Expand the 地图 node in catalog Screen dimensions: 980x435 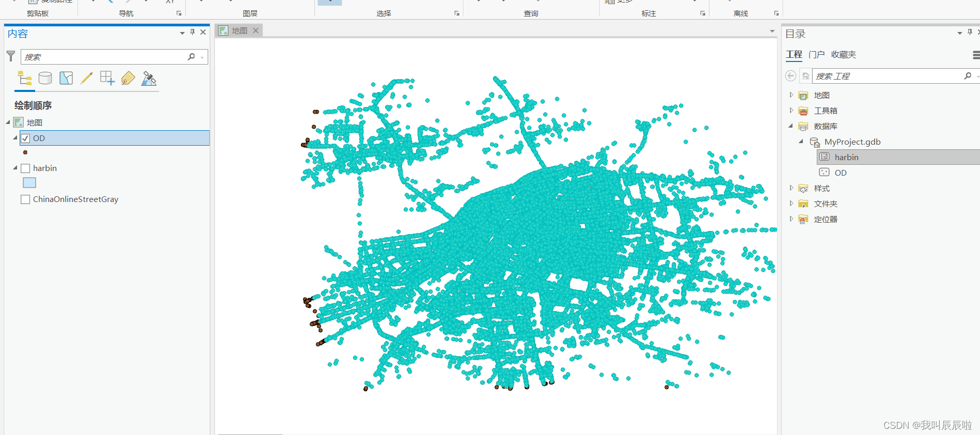[x=791, y=95]
